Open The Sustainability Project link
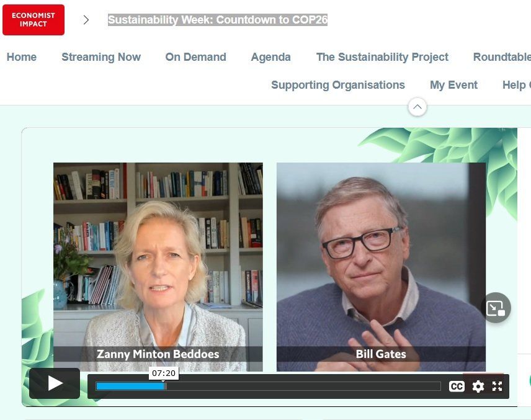Screen dimensions: 531x420 tap(382, 57)
